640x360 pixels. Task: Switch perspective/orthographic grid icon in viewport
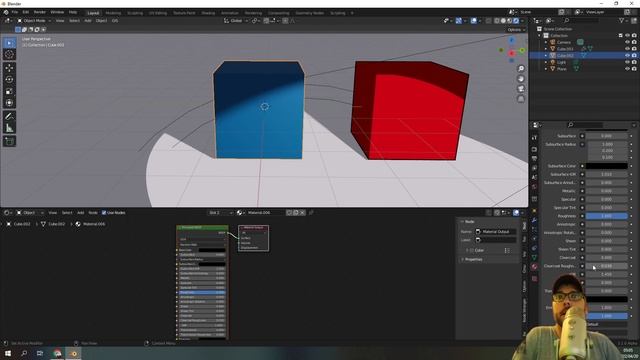(x=521, y=99)
